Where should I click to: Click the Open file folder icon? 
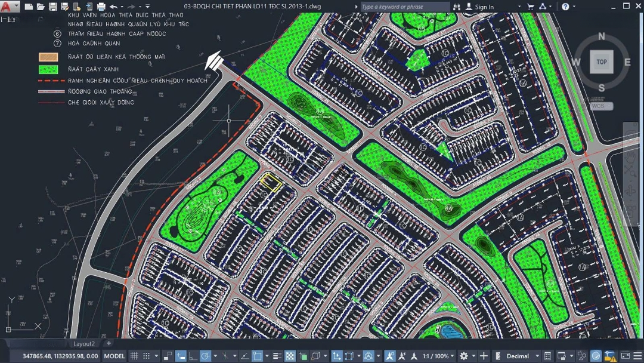coord(41,7)
